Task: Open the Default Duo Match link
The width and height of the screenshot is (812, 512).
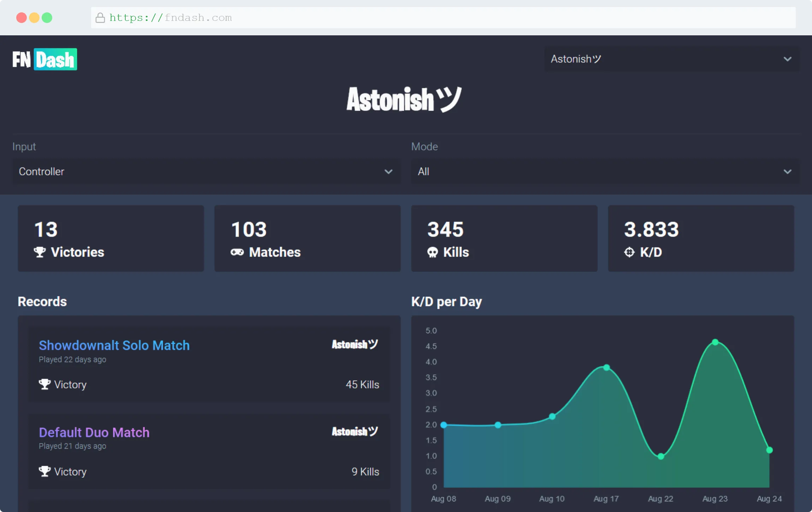Action: tap(94, 432)
